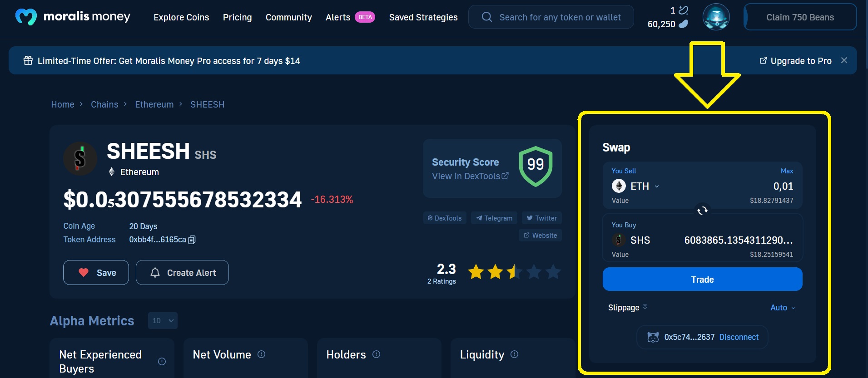
Task: Open Net Volume info icon
Action: coord(261,354)
